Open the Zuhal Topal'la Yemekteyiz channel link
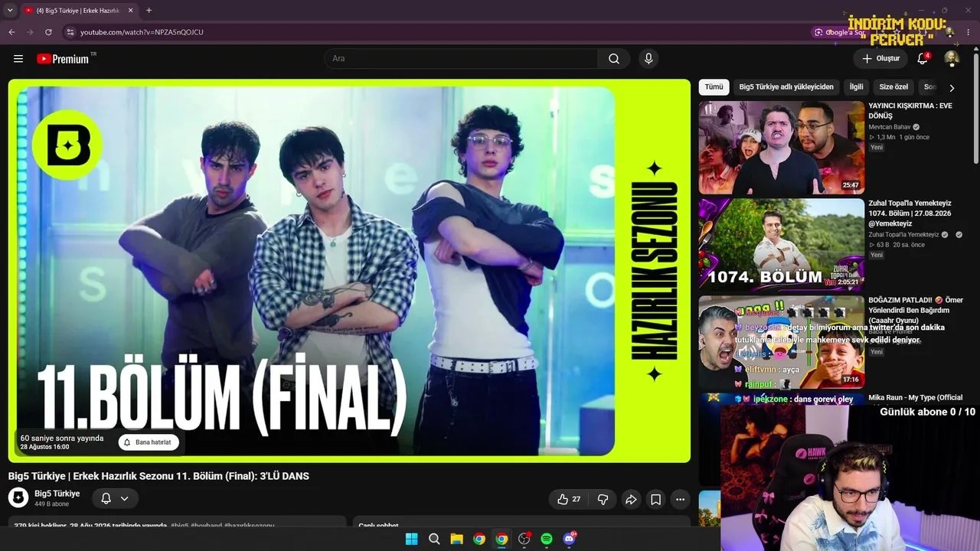 pyautogui.click(x=903, y=235)
